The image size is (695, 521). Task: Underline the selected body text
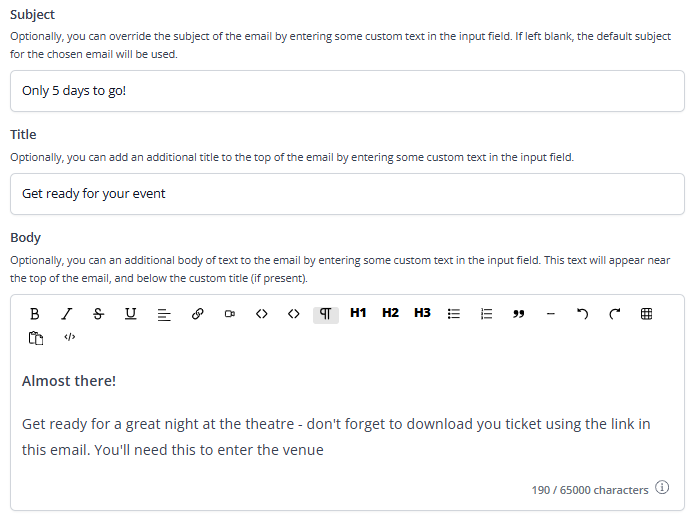coord(130,313)
